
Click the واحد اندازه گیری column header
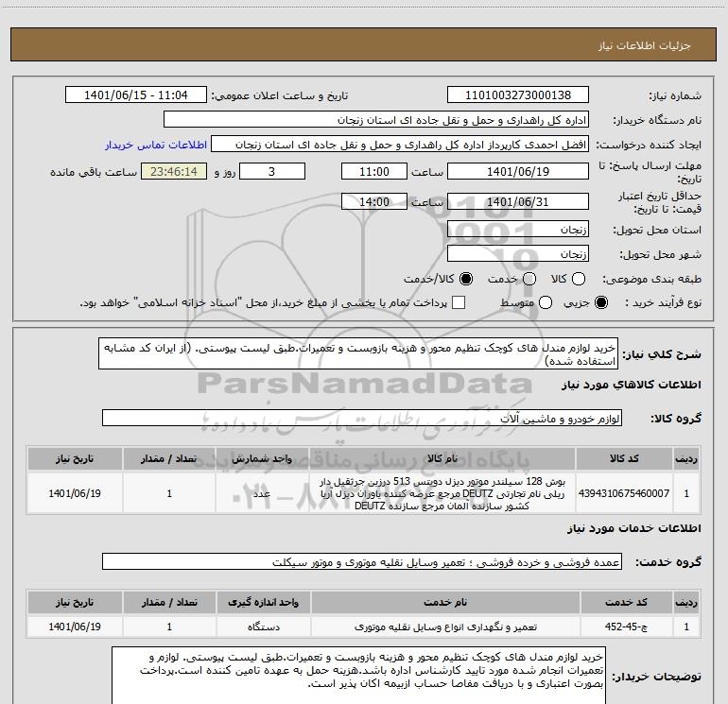[x=263, y=602]
